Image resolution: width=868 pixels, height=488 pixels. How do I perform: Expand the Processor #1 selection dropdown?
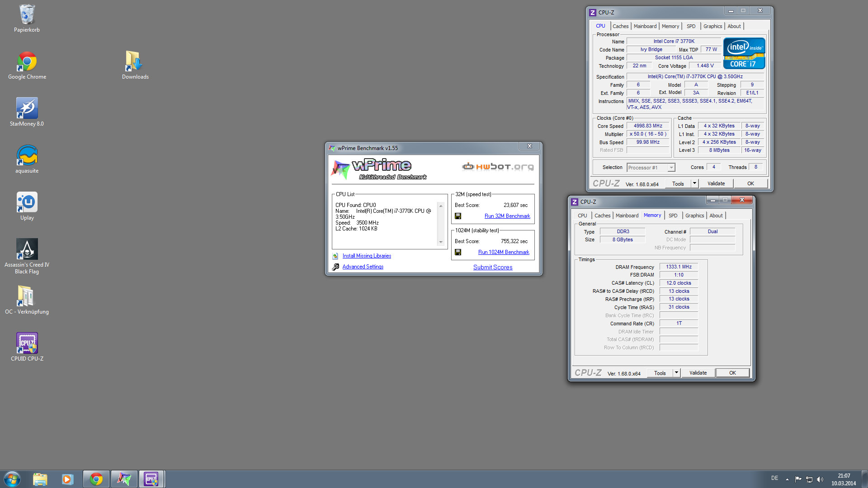point(671,168)
